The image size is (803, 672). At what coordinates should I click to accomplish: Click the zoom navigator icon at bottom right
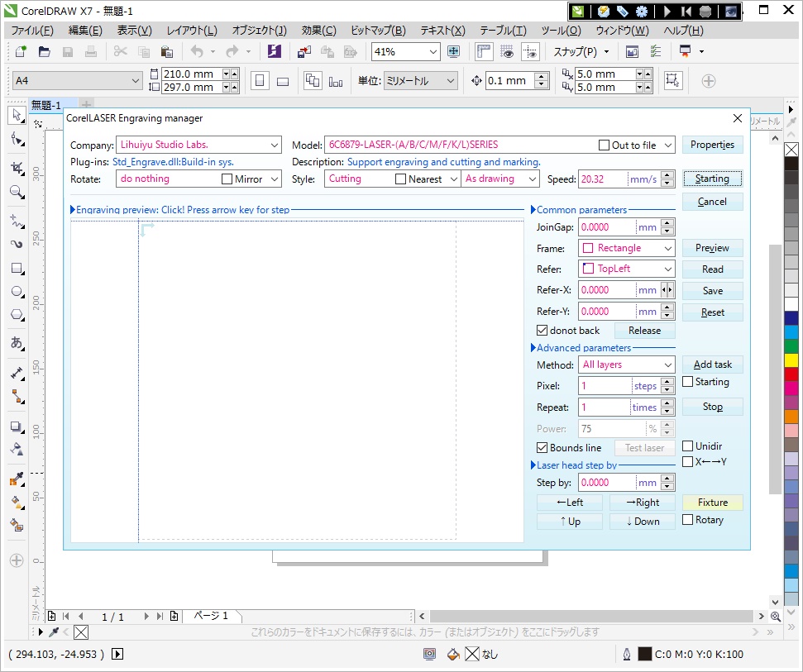tap(776, 617)
